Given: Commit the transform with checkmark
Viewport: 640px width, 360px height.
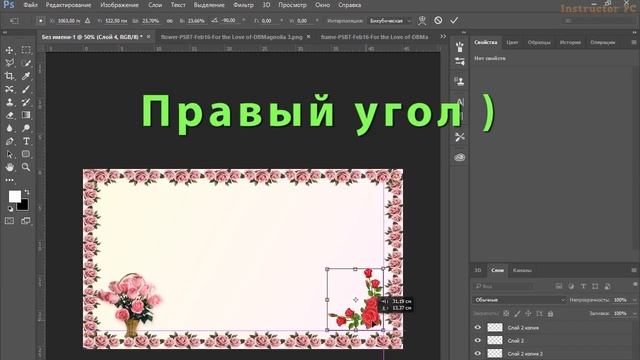Looking at the screenshot, I should 454,20.
